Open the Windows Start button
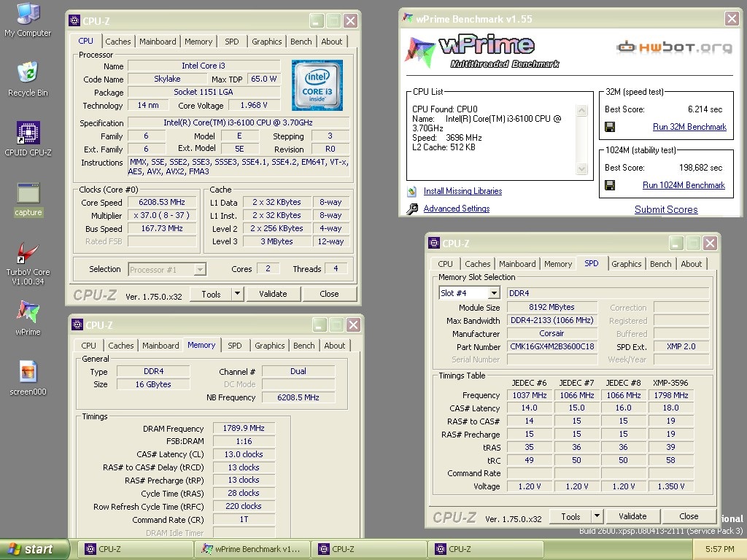 tap(34, 549)
